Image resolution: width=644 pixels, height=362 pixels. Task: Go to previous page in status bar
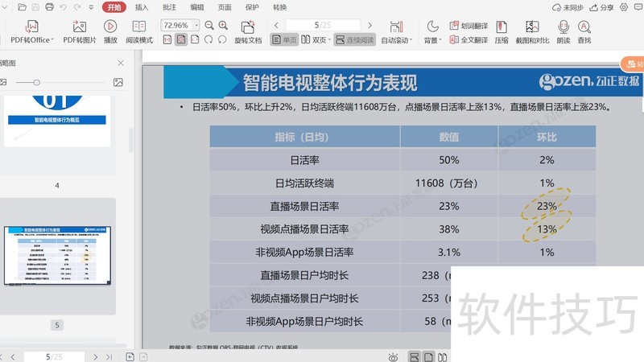13,357
